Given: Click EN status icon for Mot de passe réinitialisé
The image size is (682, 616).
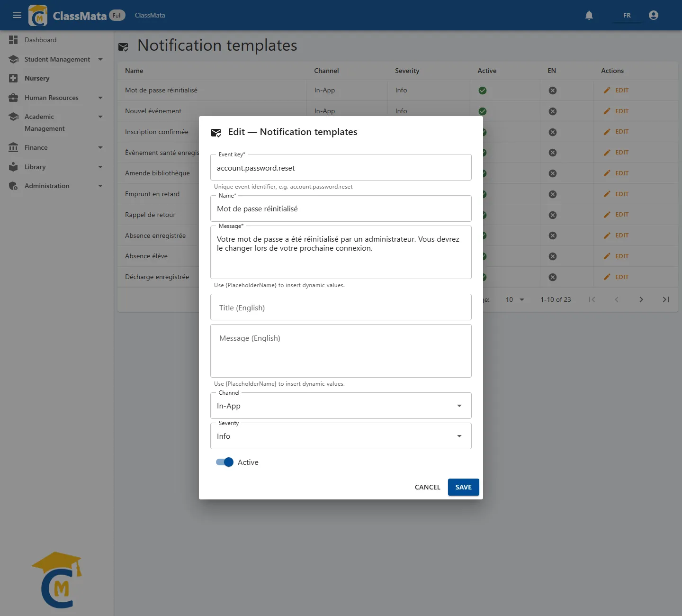Looking at the screenshot, I should click(553, 91).
